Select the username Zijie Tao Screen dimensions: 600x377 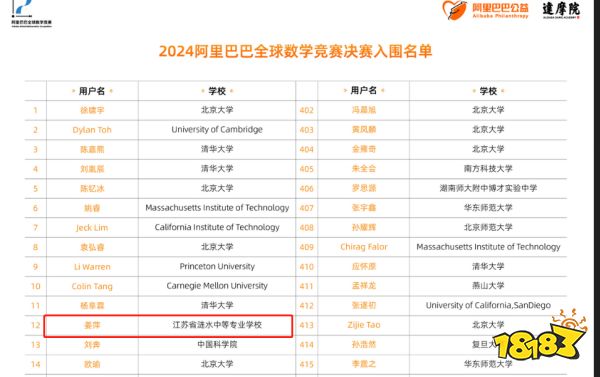click(x=364, y=325)
